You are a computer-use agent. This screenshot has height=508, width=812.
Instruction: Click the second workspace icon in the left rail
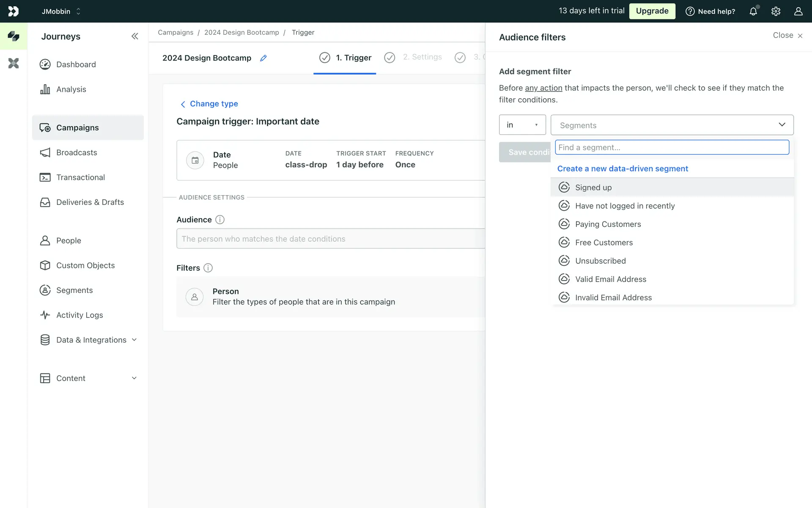[x=14, y=63]
